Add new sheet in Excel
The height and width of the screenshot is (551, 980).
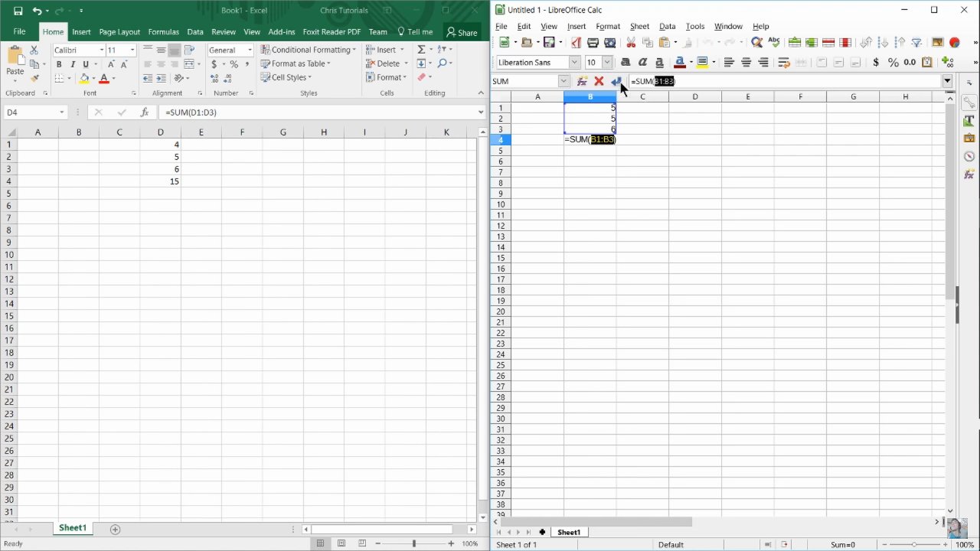(115, 529)
